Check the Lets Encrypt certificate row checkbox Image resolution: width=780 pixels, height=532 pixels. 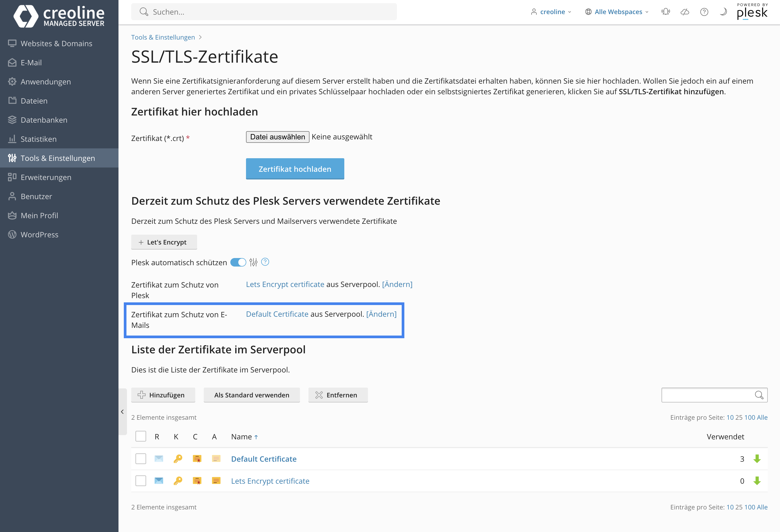[x=141, y=481]
